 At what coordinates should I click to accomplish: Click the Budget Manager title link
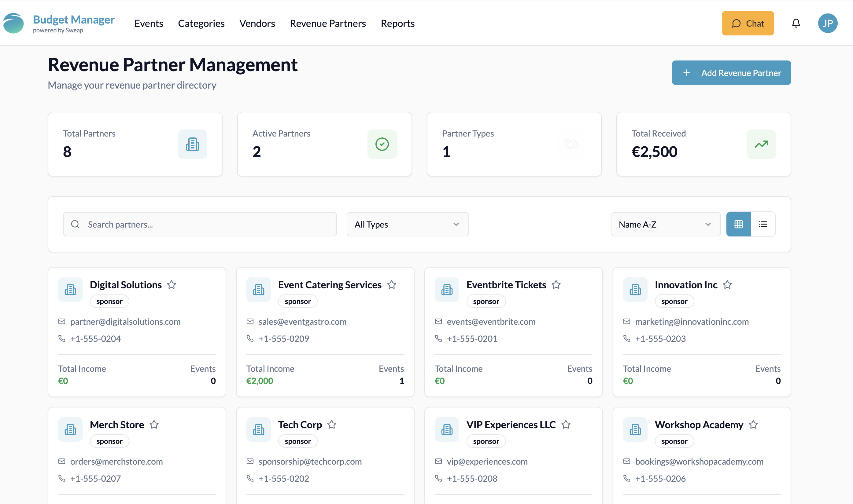[74, 19]
